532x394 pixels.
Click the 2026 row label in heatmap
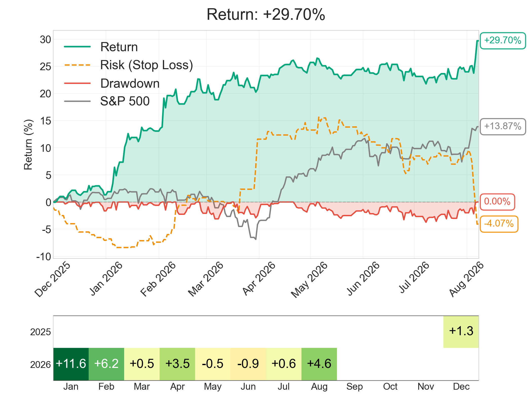coord(41,364)
